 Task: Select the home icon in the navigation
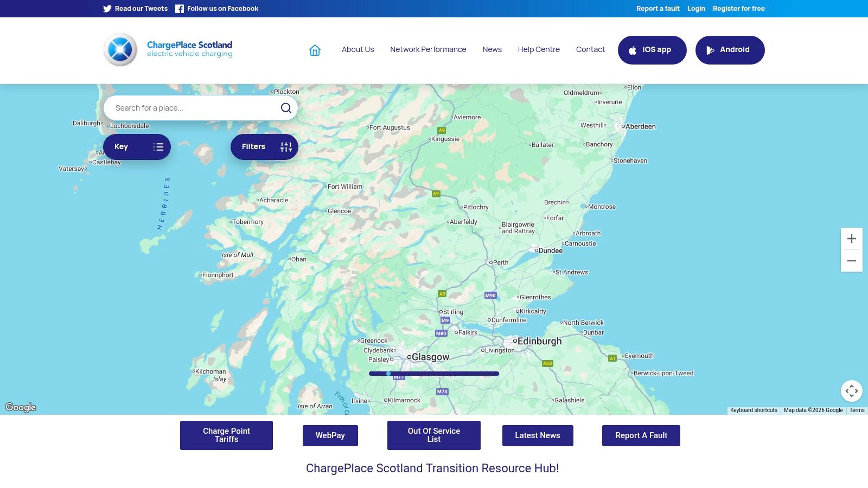[x=315, y=49]
